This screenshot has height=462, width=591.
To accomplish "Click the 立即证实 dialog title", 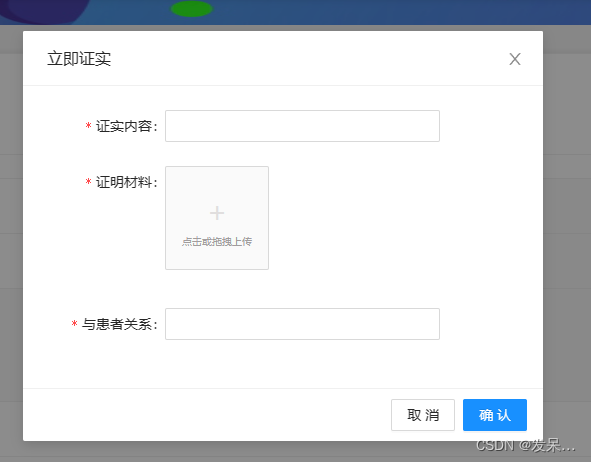I will point(79,59).
